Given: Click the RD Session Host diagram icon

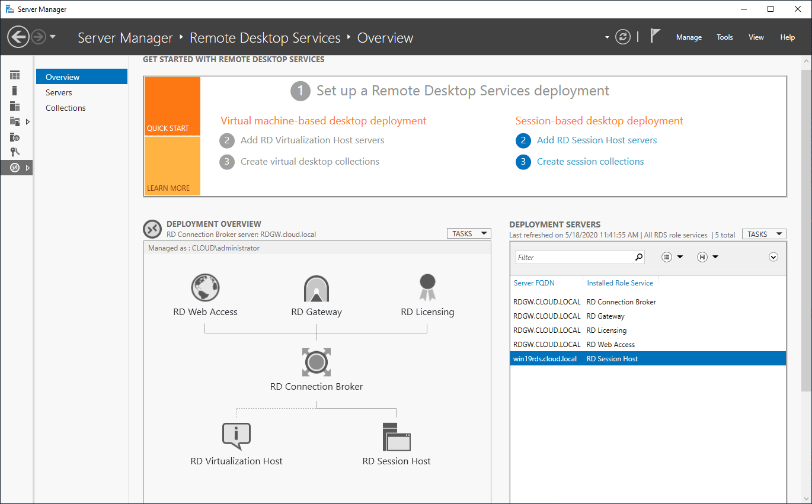Looking at the screenshot, I should (x=396, y=437).
